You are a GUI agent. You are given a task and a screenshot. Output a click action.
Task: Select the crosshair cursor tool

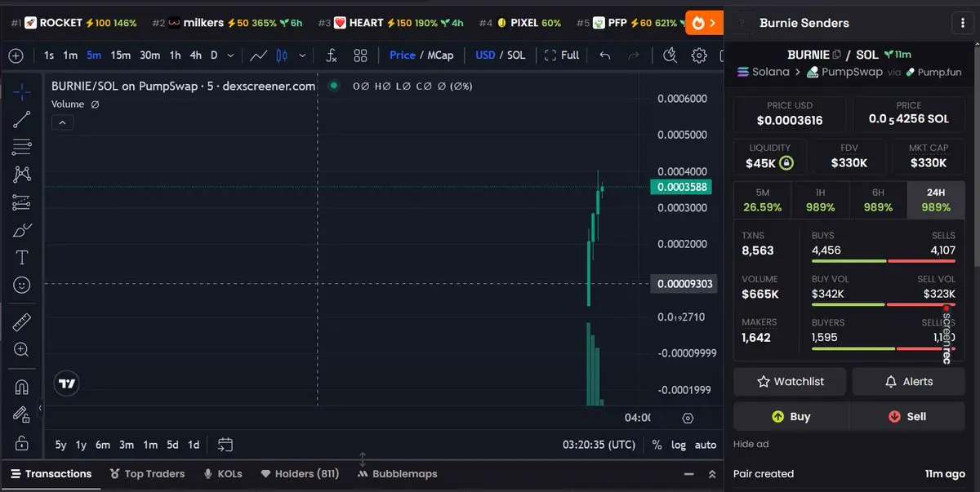tap(22, 91)
